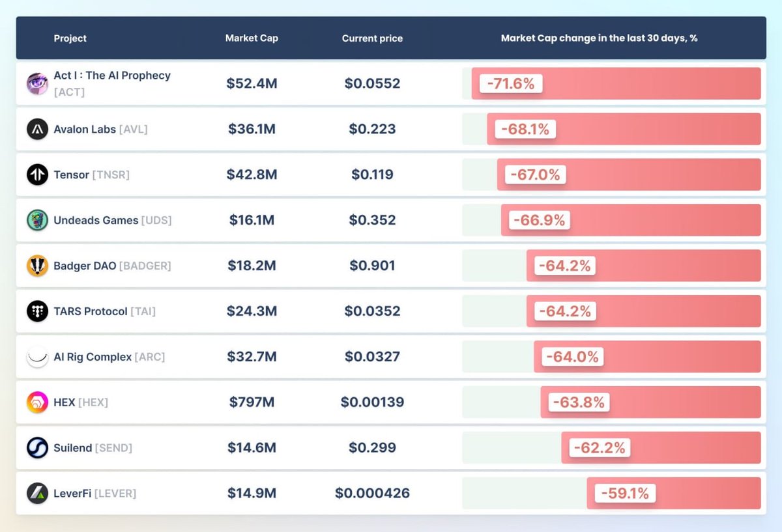The image size is (782, 532).
Task: Click the $52.4M market cap value
Action: 252,83
